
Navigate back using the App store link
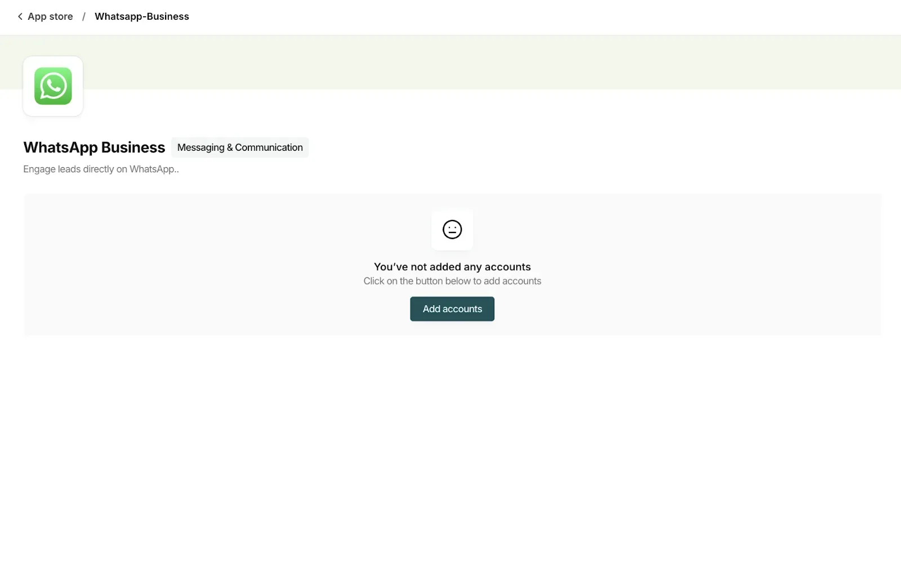[50, 16]
